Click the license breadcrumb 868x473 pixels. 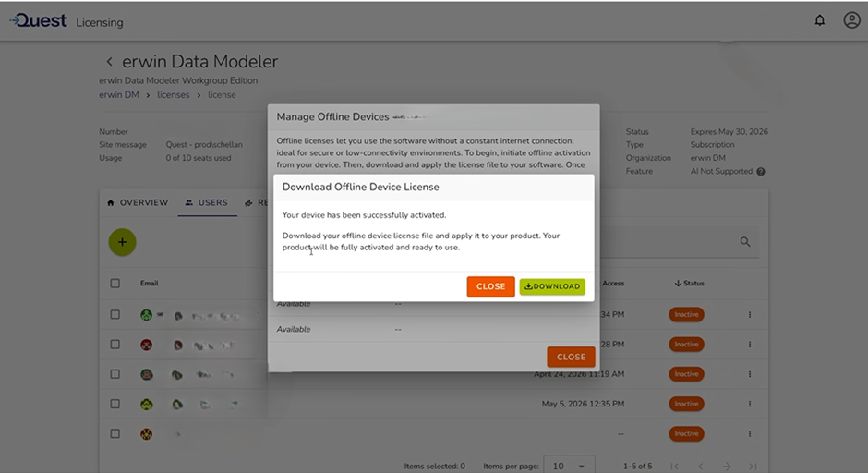pos(222,95)
